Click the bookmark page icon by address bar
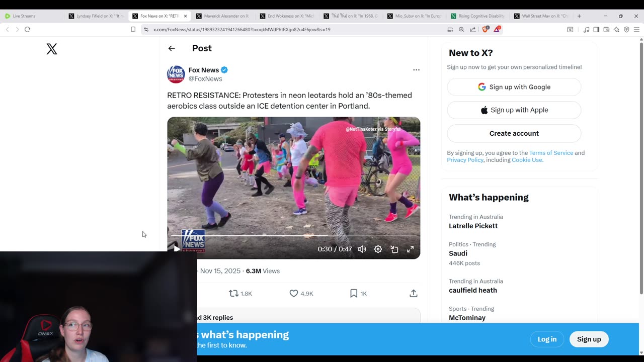This screenshot has width=644, height=362. (133, 29)
